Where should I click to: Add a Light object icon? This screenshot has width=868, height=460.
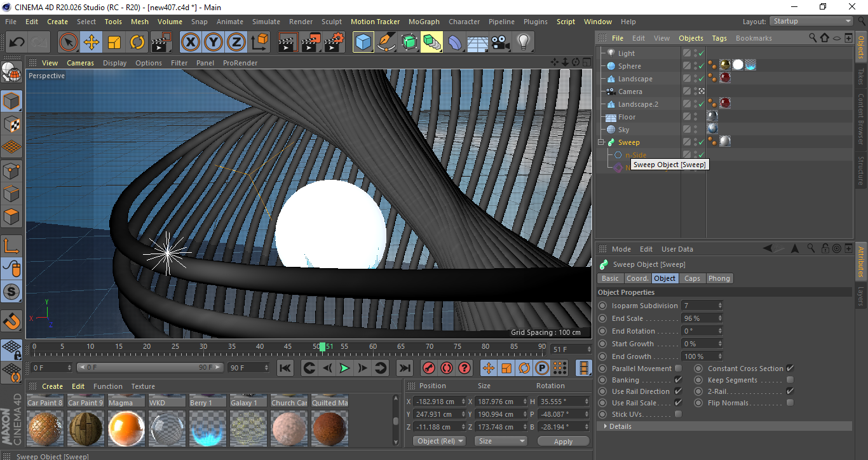[524, 43]
